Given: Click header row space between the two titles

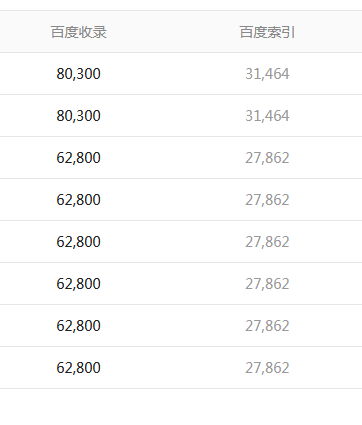Looking at the screenshot, I should 173,32.
